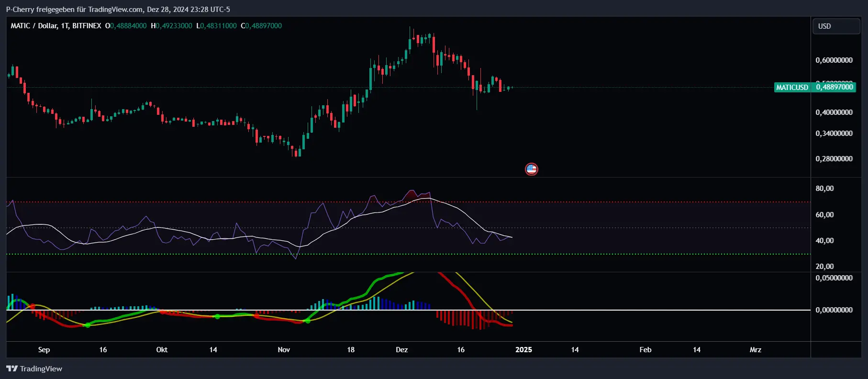Click the 2025 label on time axis
The width and height of the screenshot is (868, 379).
tap(523, 350)
